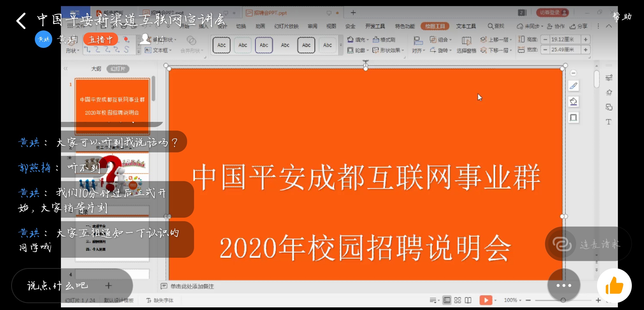644x310 pixels.
Task: Open the 特色功能 ribbon tab
Action: point(405,26)
